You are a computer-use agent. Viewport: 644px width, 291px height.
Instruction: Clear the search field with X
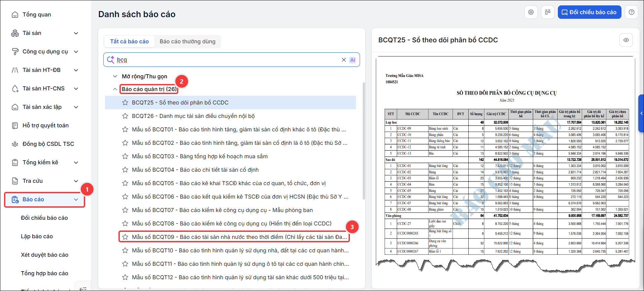click(344, 60)
